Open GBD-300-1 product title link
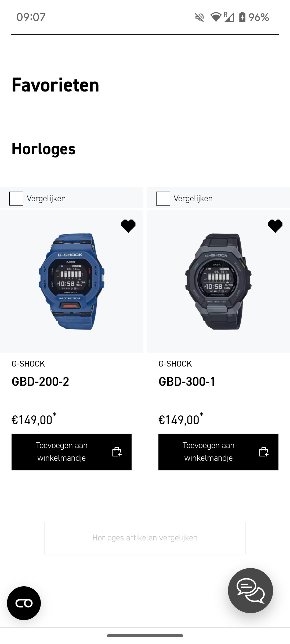 tap(187, 382)
